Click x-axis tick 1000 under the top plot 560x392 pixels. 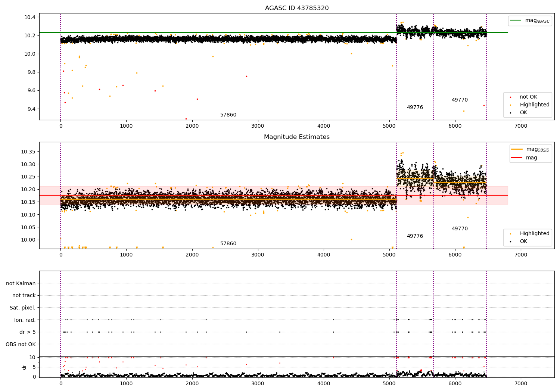pos(126,126)
